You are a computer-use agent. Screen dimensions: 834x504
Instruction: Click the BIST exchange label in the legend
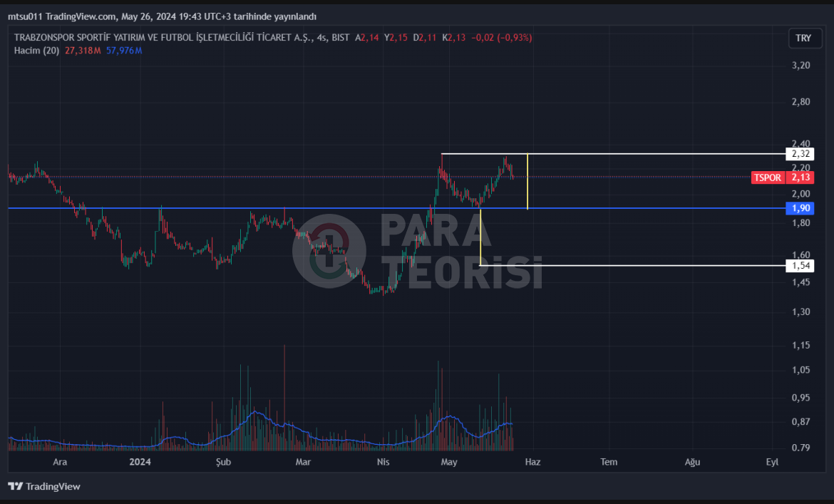(341, 38)
